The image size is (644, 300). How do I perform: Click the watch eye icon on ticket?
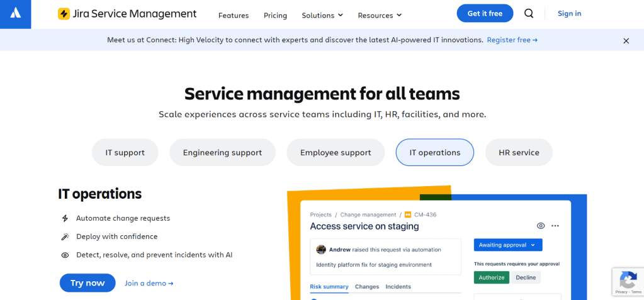540,226
